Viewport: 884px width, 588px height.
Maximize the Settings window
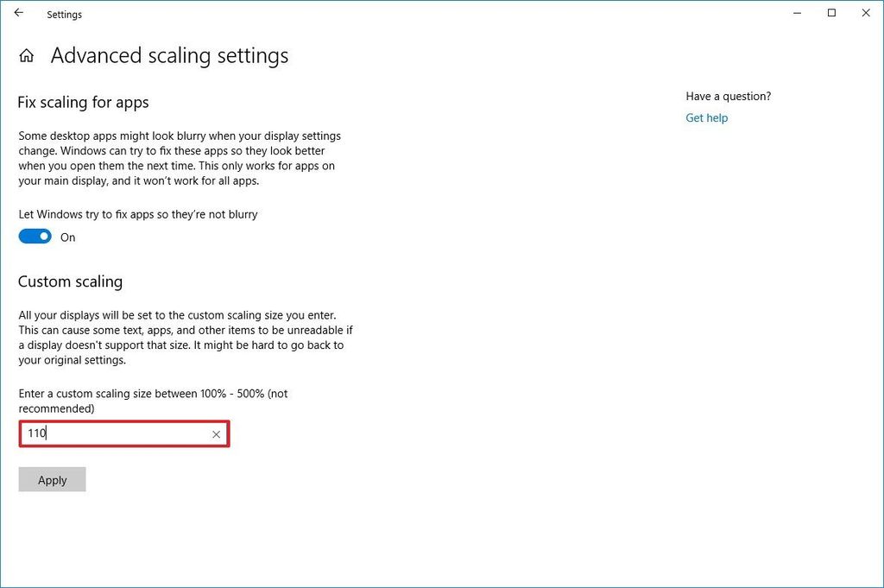coord(830,13)
